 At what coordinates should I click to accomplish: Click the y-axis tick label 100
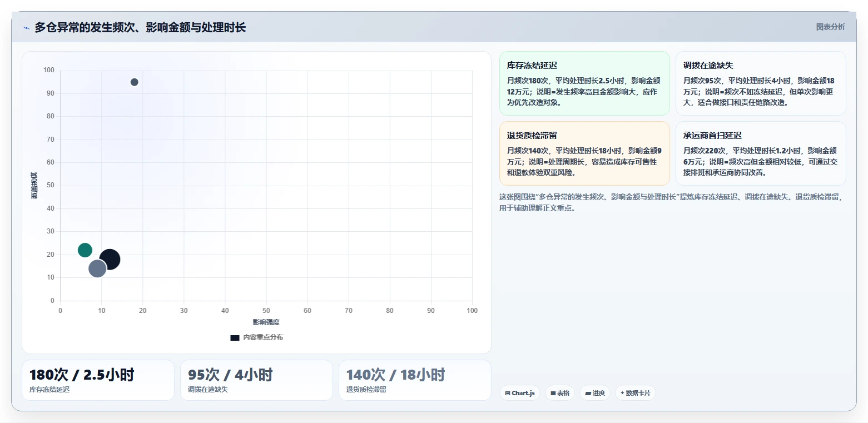49,70
